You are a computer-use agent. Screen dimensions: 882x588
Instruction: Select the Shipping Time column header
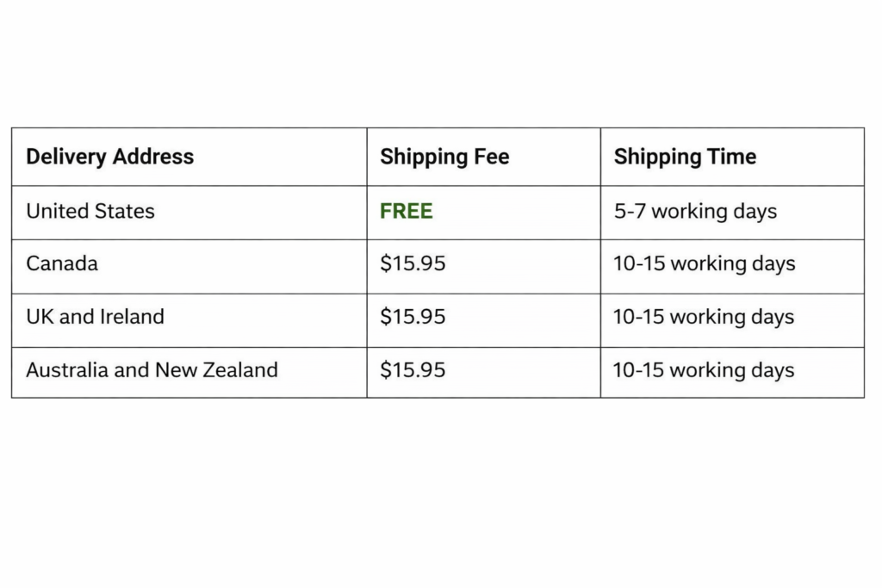(x=685, y=157)
